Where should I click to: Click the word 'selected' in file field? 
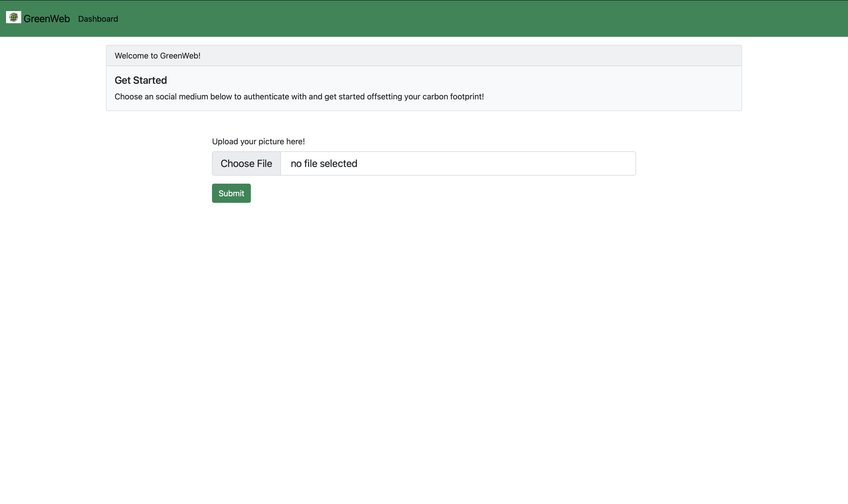338,164
